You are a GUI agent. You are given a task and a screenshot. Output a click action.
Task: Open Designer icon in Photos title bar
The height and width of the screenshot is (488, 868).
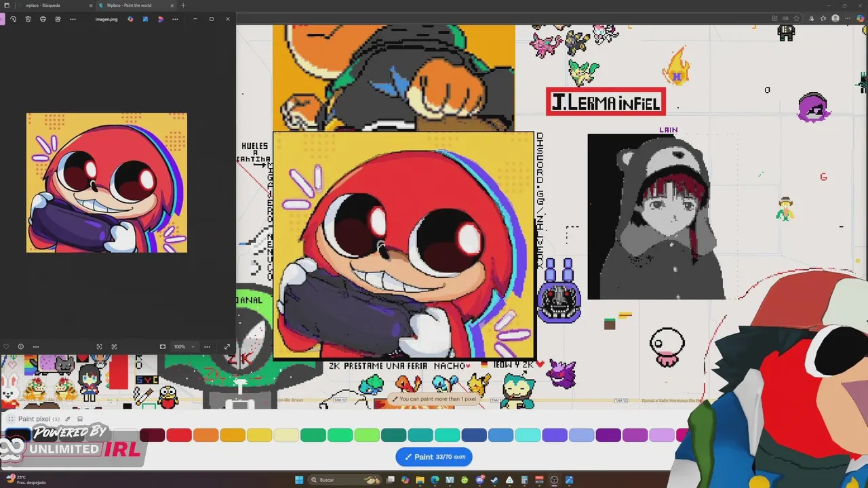coord(145,19)
